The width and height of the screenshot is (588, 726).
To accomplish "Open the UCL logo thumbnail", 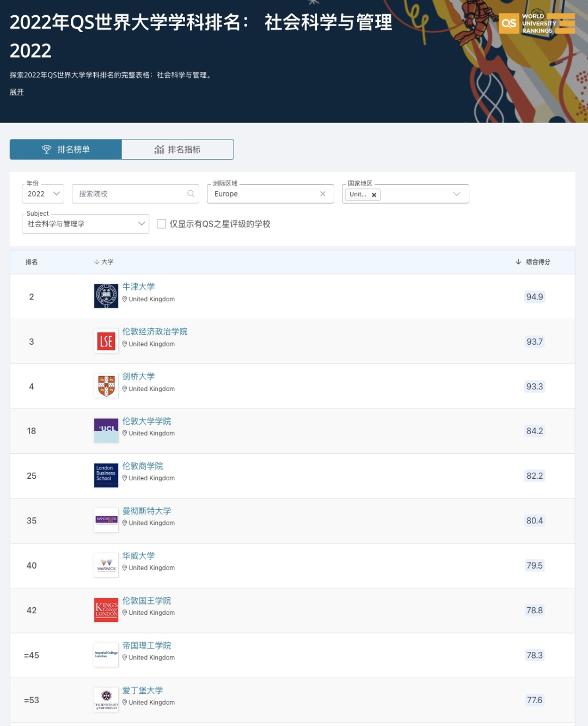I will coord(106,430).
